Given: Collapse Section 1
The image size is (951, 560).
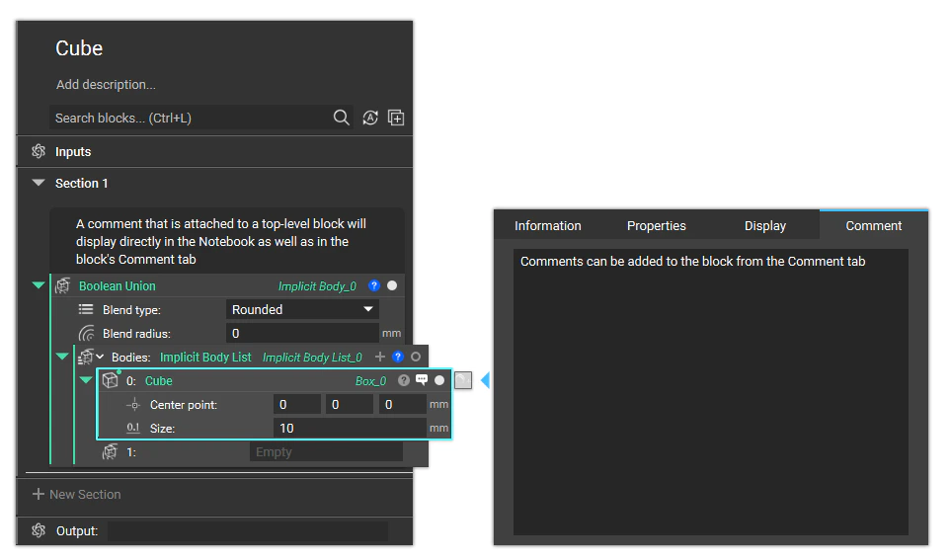Looking at the screenshot, I should tap(39, 183).
